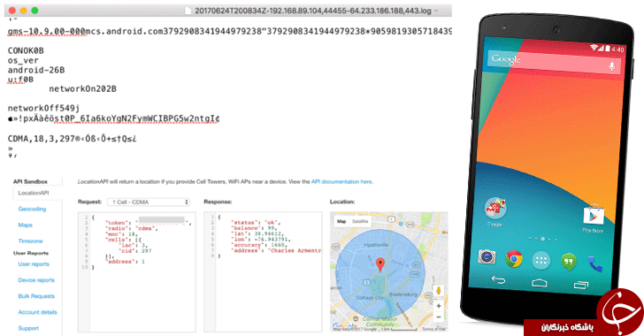Tap the 4:40 clock on the phone

pyautogui.click(x=617, y=50)
